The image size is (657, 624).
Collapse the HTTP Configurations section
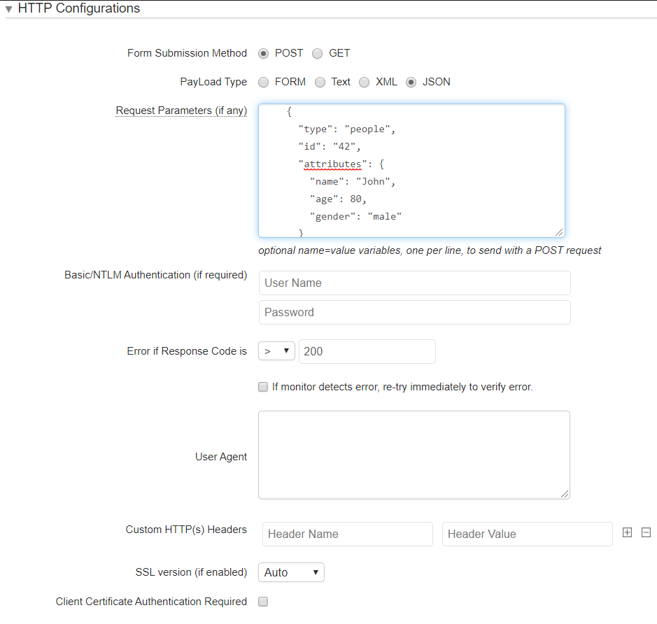tap(9, 9)
